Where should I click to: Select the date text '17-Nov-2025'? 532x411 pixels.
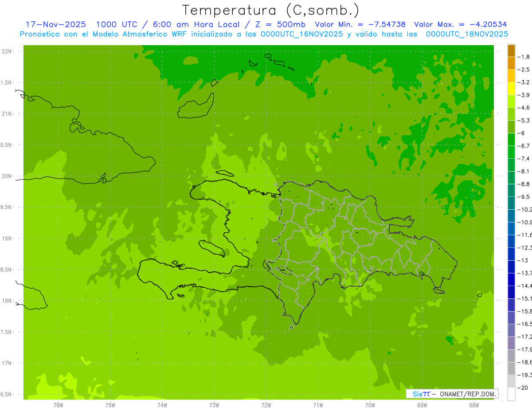click(x=56, y=24)
